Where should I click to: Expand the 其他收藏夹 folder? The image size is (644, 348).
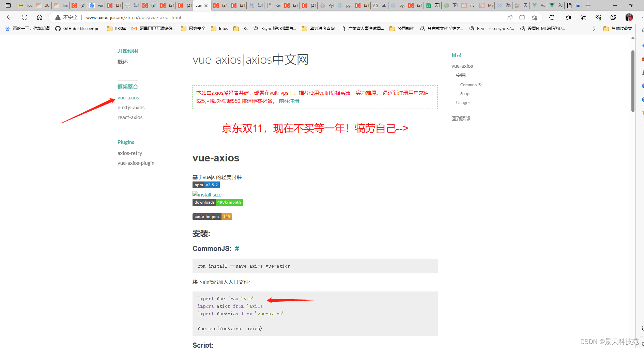pos(618,29)
